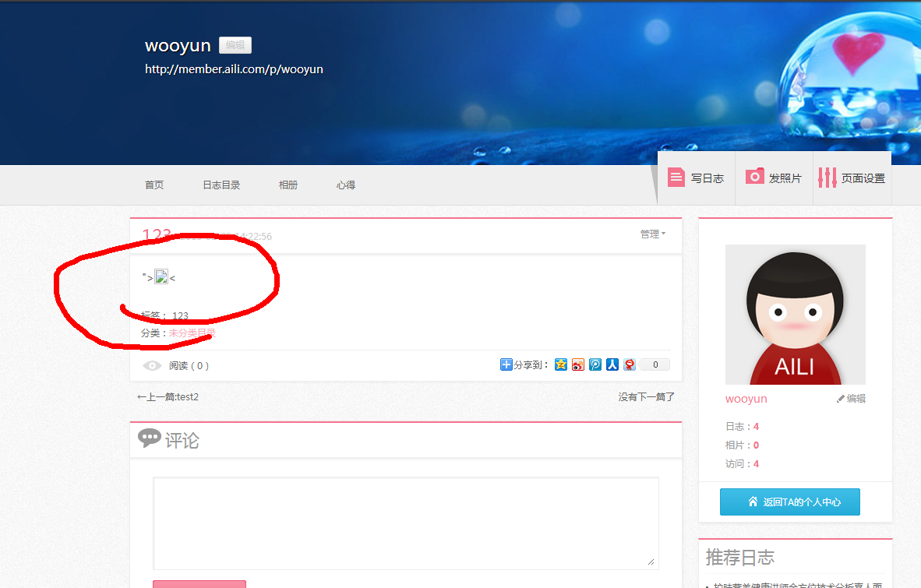This screenshot has width=921, height=588.
Task: Share to the red mascot icon
Action: pos(630,364)
